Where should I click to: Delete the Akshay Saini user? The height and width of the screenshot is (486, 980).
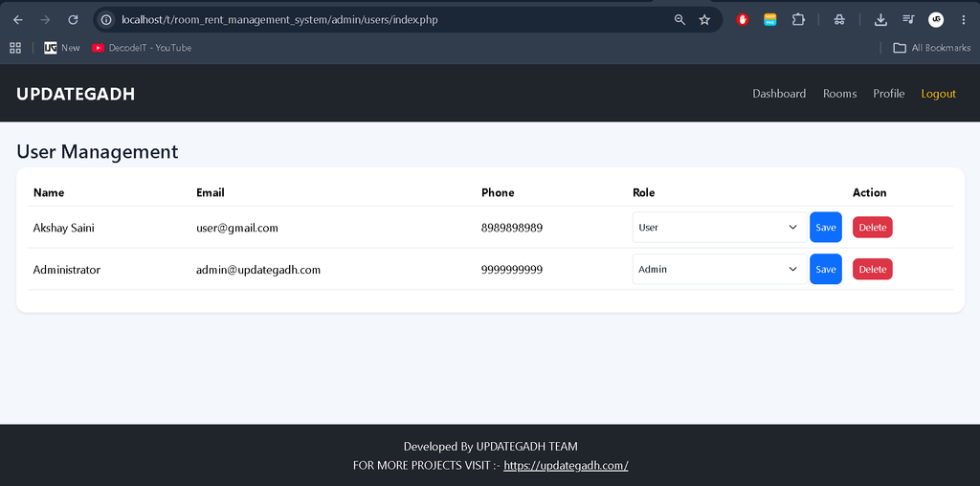(x=873, y=228)
